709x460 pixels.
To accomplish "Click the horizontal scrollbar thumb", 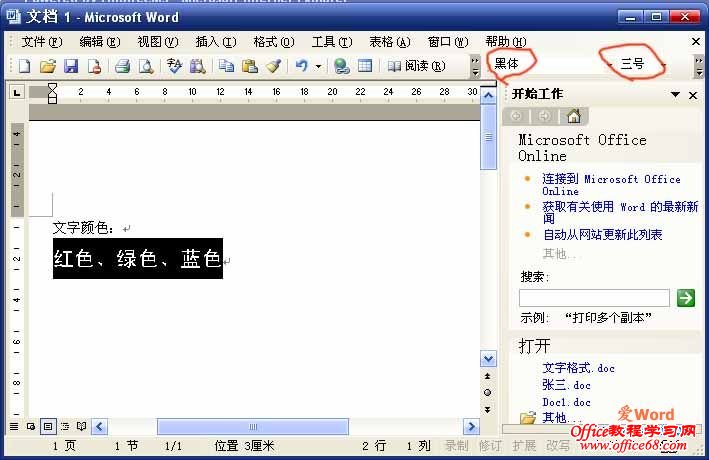I will point(253,427).
